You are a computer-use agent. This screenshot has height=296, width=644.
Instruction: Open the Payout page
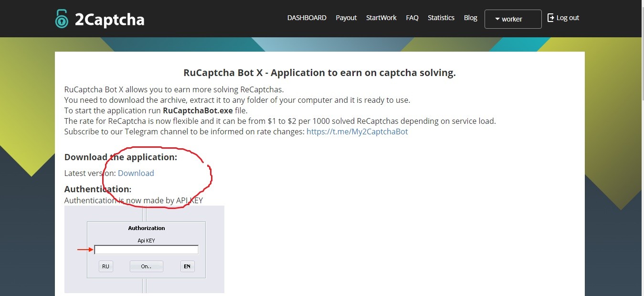tap(346, 18)
